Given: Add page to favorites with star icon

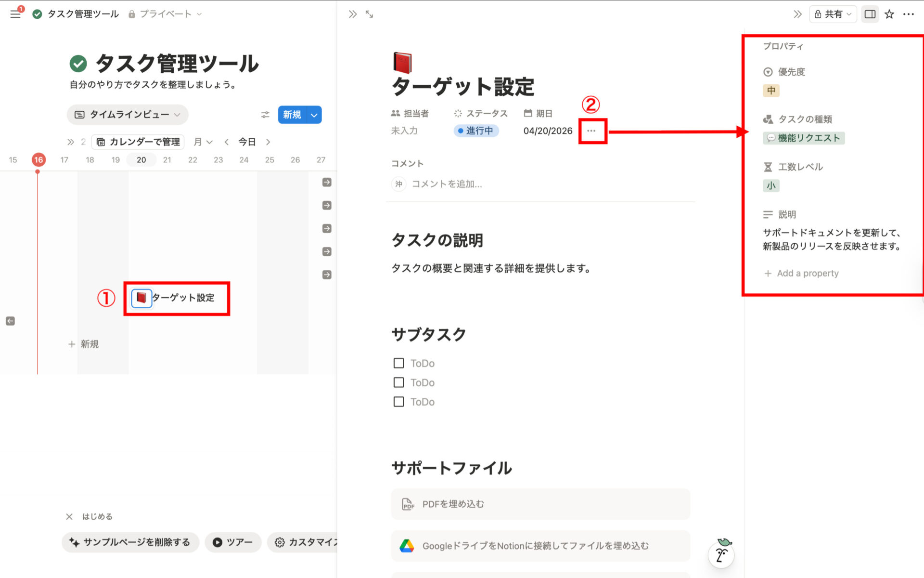Looking at the screenshot, I should coord(889,14).
